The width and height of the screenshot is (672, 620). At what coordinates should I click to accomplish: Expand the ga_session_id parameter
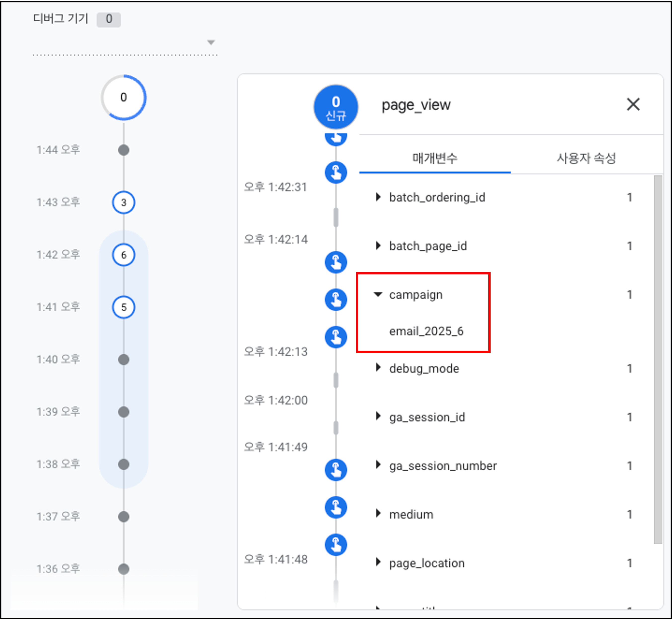pyautogui.click(x=378, y=416)
